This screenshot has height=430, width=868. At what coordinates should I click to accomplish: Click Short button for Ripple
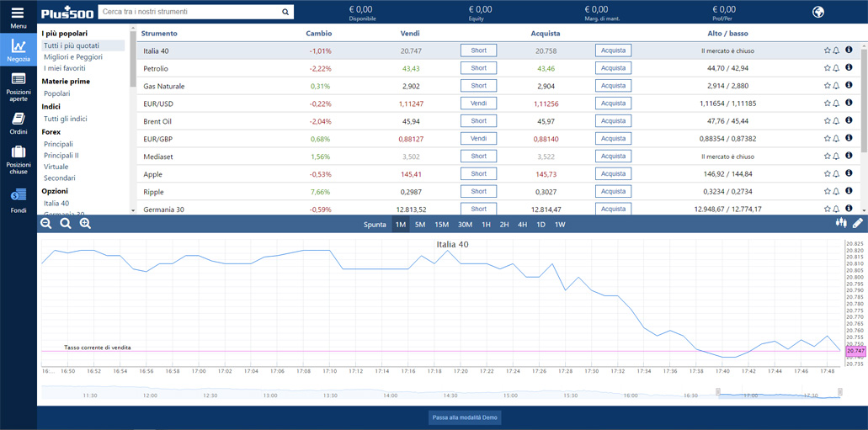point(478,192)
